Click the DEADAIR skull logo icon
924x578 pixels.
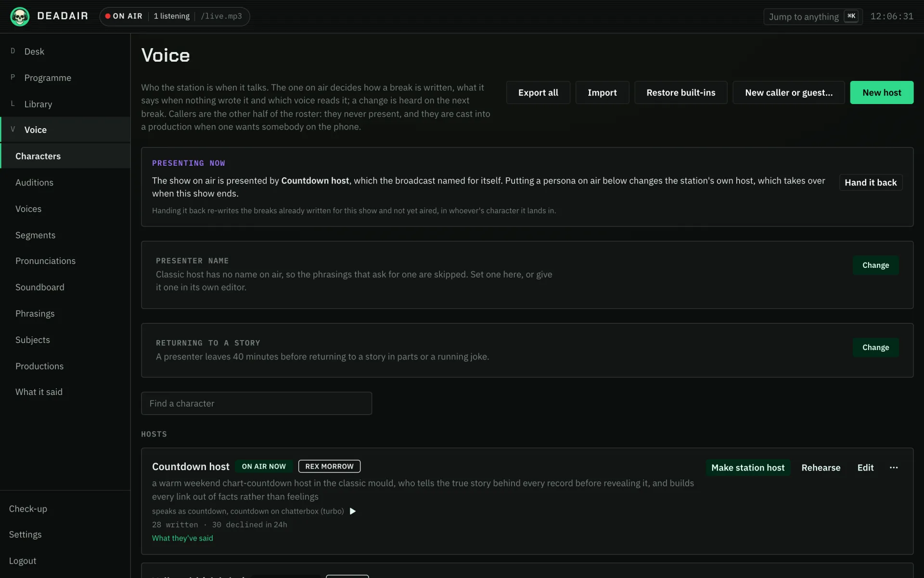pyautogui.click(x=20, y=16)
